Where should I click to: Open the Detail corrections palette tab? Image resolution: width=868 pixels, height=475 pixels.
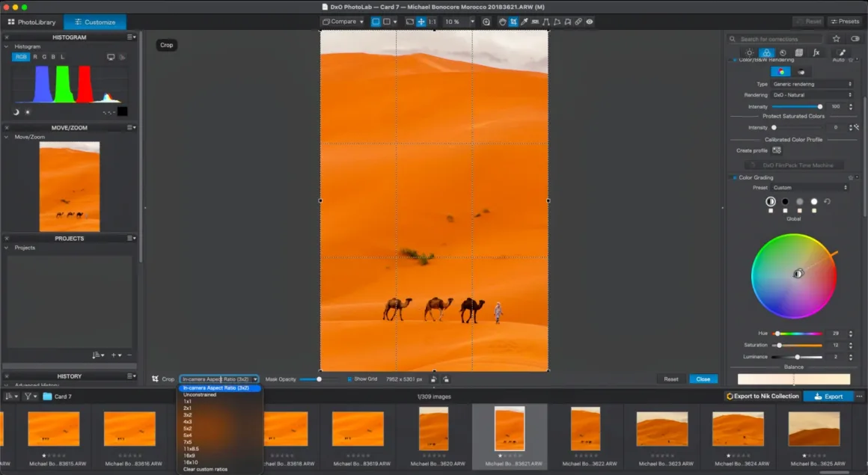[x=783, y=52]
